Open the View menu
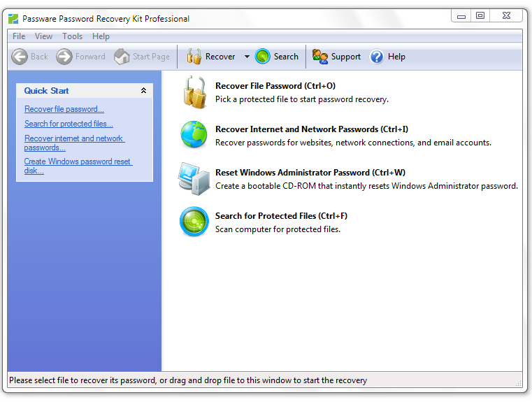The image size is (532, 402). [x=43, y=36]
